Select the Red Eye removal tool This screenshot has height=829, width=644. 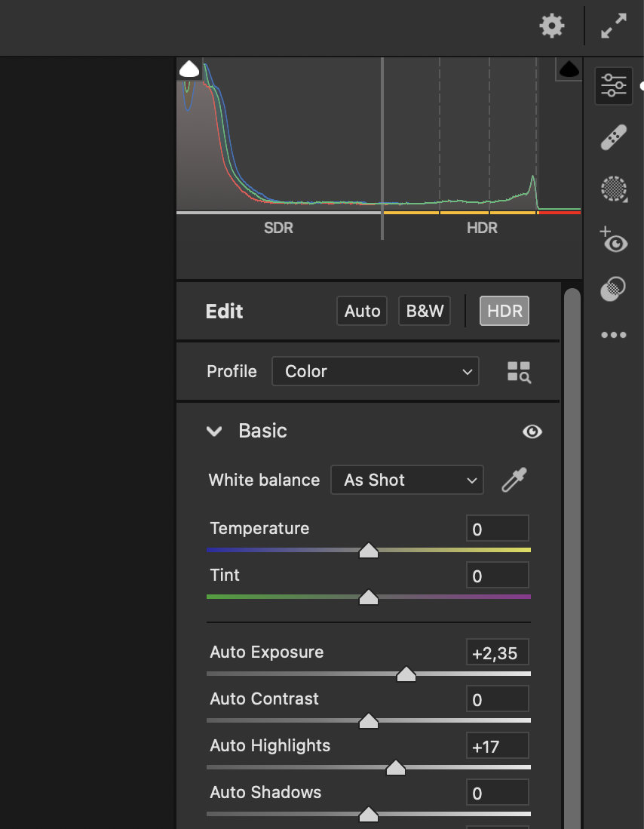point(613,240)
